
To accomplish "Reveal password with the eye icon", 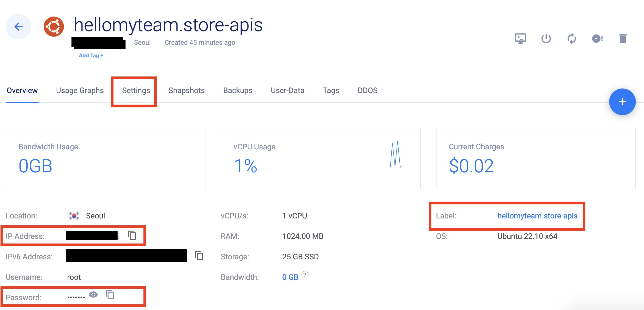I will pyautogui.click(x=93, y=295).
